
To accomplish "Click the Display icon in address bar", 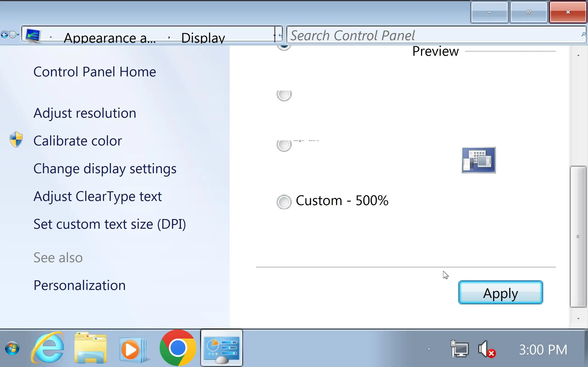I will click(33, 35).
